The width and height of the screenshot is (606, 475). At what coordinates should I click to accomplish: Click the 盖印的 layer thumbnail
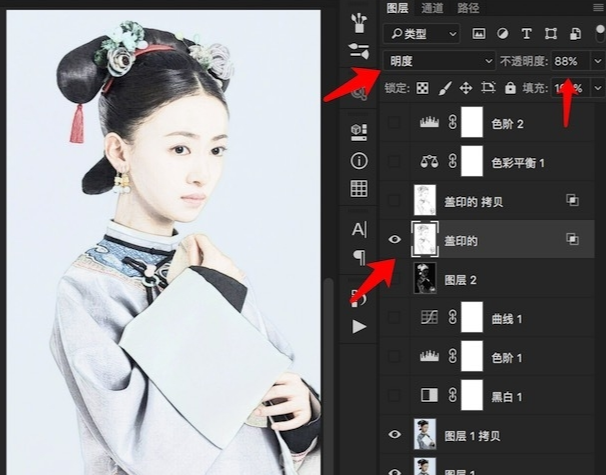tap(425, 239)
